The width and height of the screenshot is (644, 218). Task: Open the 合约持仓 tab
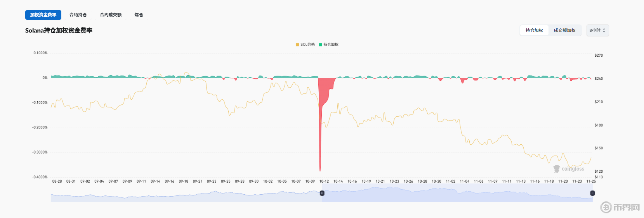[x=78, y=15]
